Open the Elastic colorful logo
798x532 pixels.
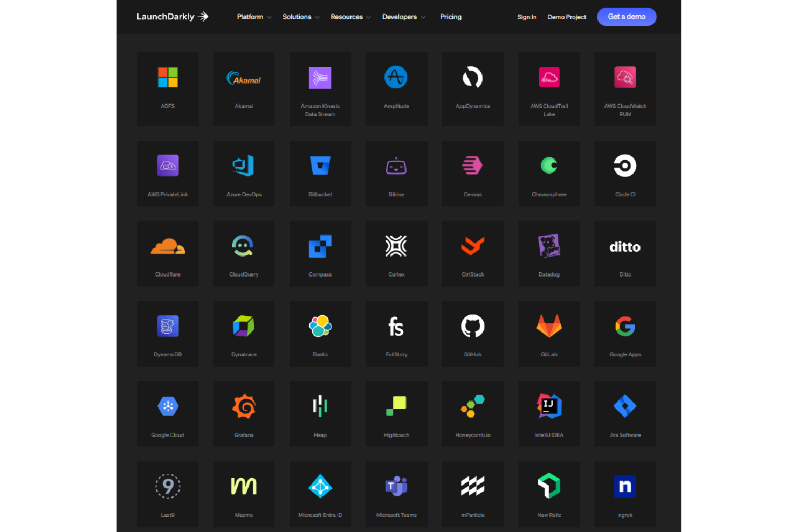(x=320, y=326)
